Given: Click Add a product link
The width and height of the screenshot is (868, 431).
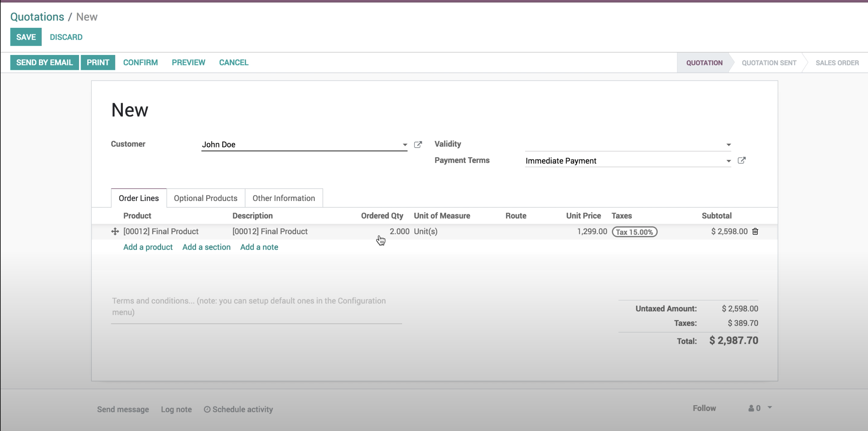Looking at the screenshot, I should (148, 247).
